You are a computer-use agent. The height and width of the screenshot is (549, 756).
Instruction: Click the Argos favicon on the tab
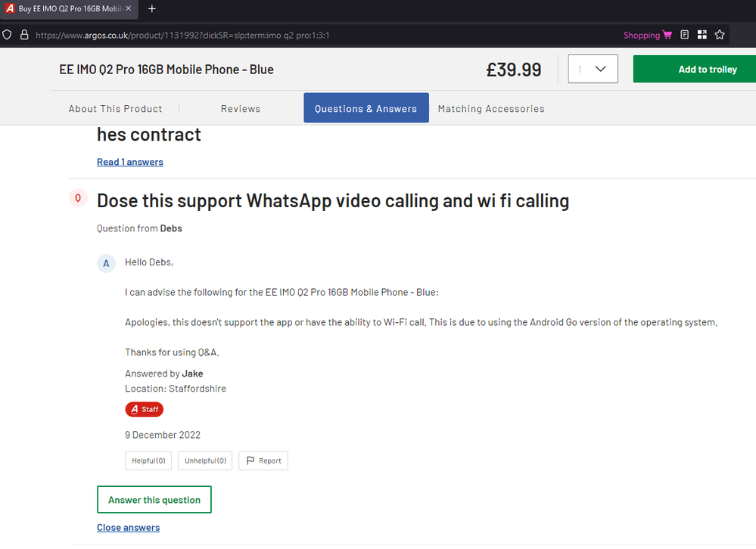(10, 8)
